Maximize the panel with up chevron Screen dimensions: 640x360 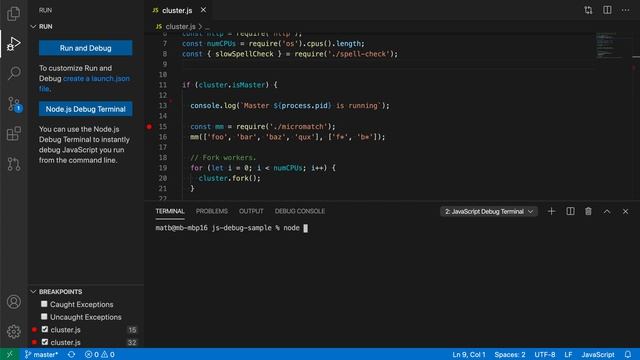[x=607, y=211]
